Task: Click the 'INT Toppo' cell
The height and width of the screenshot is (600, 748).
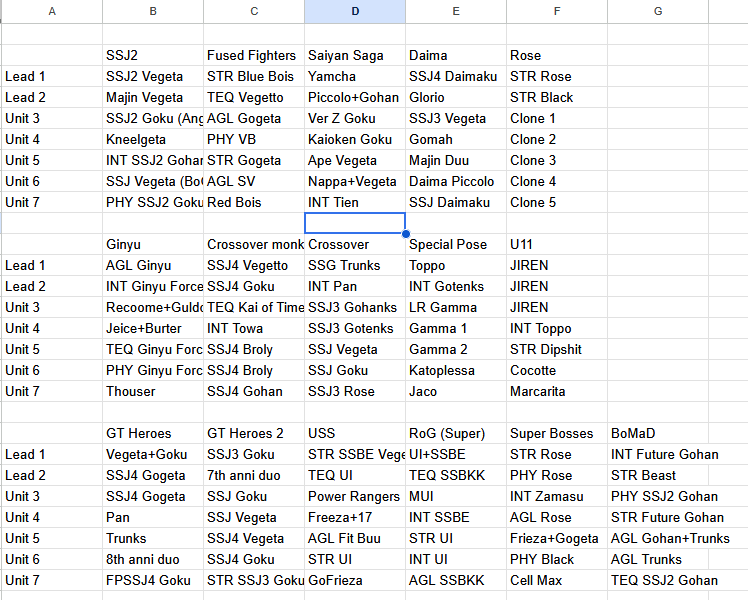Action: tap(557, 328)
